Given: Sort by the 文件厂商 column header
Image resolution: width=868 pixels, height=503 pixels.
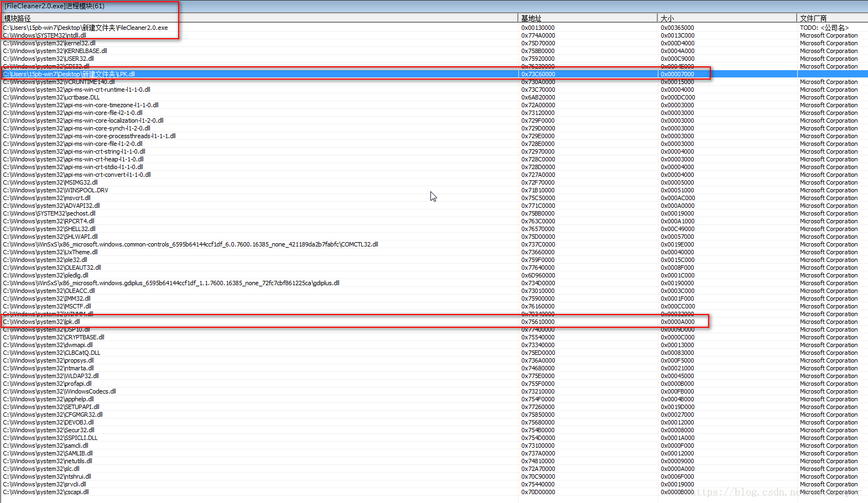Looking at the screenshot, I should (x=832, y=18).
